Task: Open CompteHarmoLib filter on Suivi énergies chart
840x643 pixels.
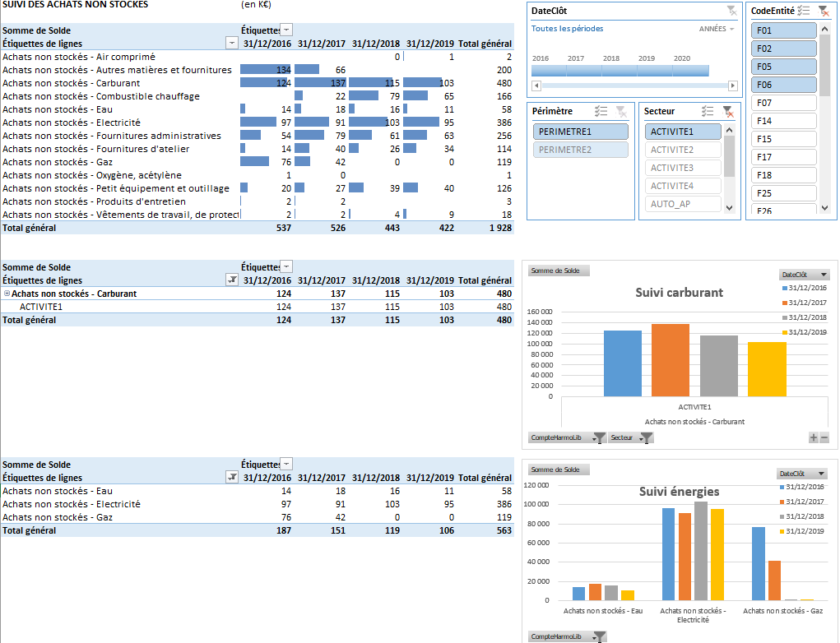Action: [567, 636]
